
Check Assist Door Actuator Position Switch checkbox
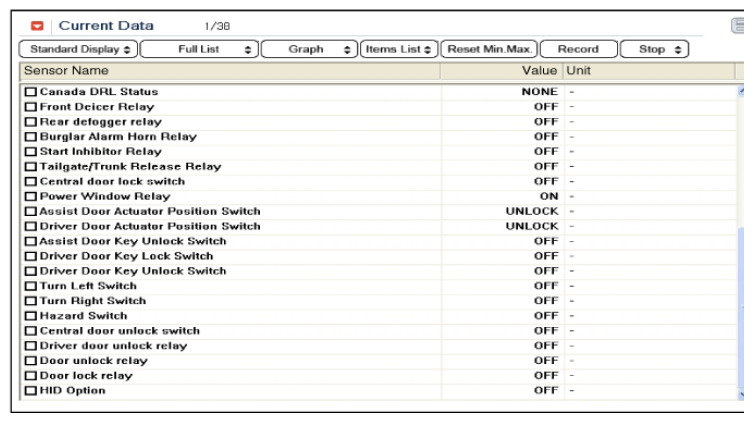click(31, 211)
